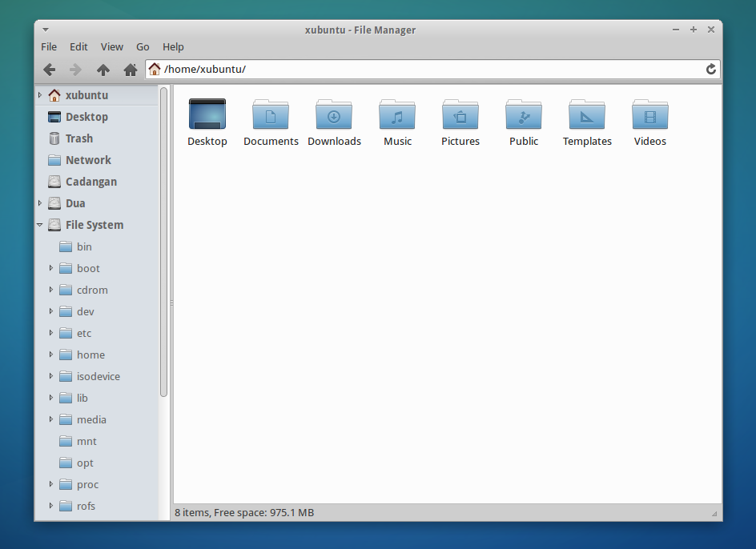Reload the current folder

710,70
